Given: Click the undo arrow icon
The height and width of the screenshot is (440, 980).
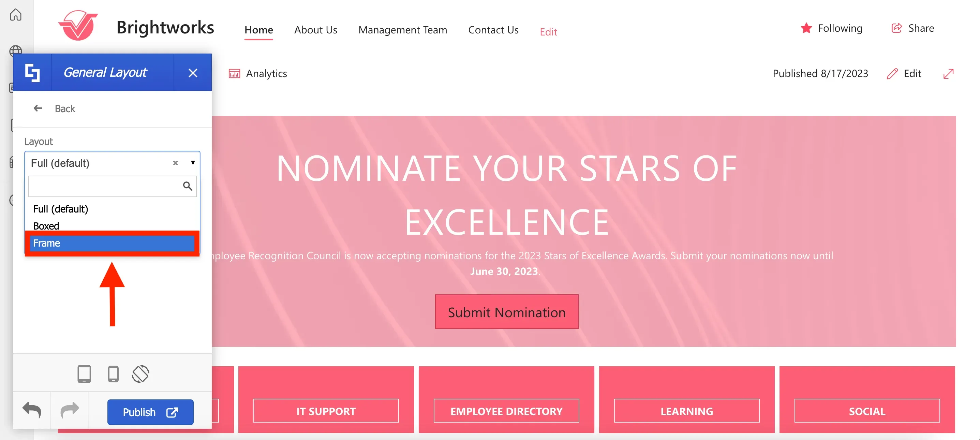Looking at the screenshot, I should [x=32, y=410].
